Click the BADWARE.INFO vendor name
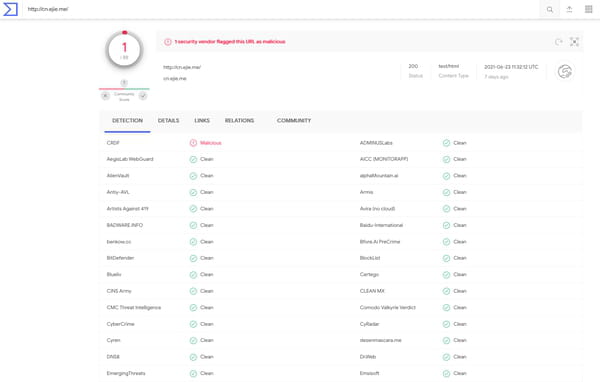The height and width of the screenshot is (382, 600). click(x=125, y=225)
